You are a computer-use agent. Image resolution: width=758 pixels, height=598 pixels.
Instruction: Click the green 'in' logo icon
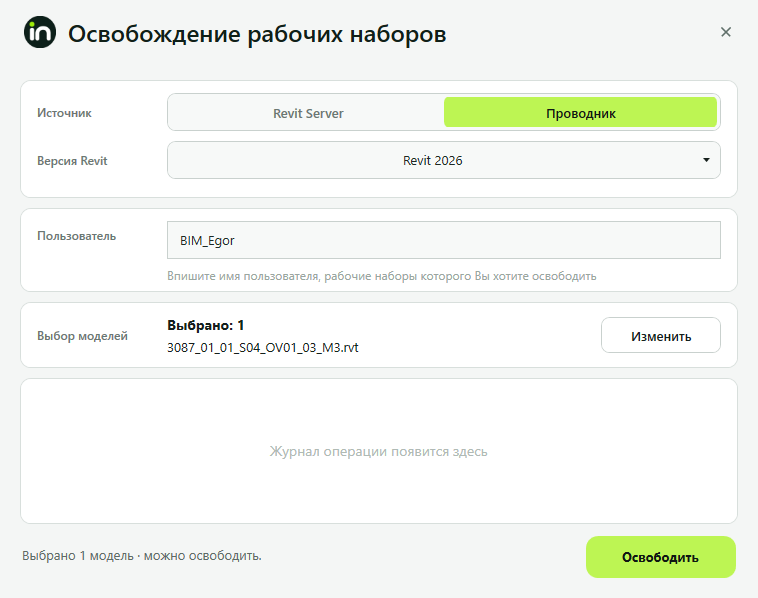(40, 32)
